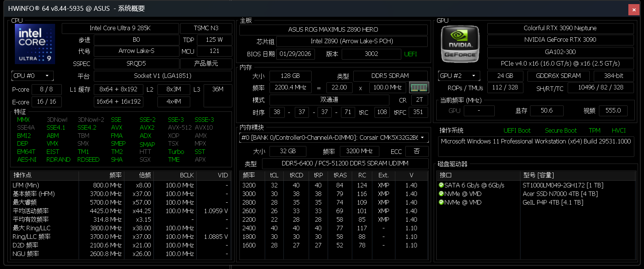Screen dimensions: 644x269
Task: Click the 双通道 memory mode field
Action: [x=329, y=100]
